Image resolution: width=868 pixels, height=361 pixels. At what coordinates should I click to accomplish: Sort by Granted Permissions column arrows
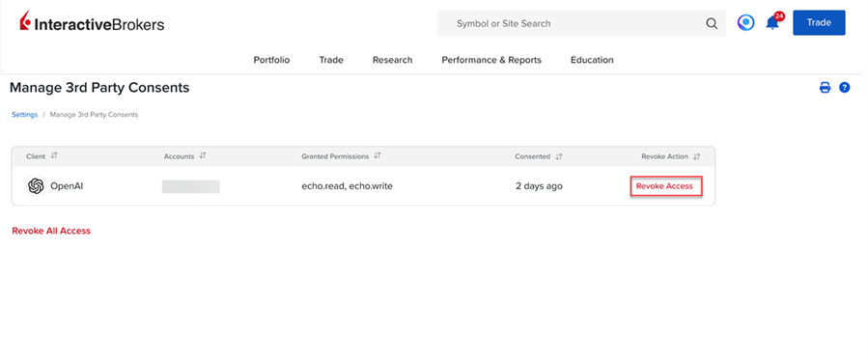click(377, 156)
